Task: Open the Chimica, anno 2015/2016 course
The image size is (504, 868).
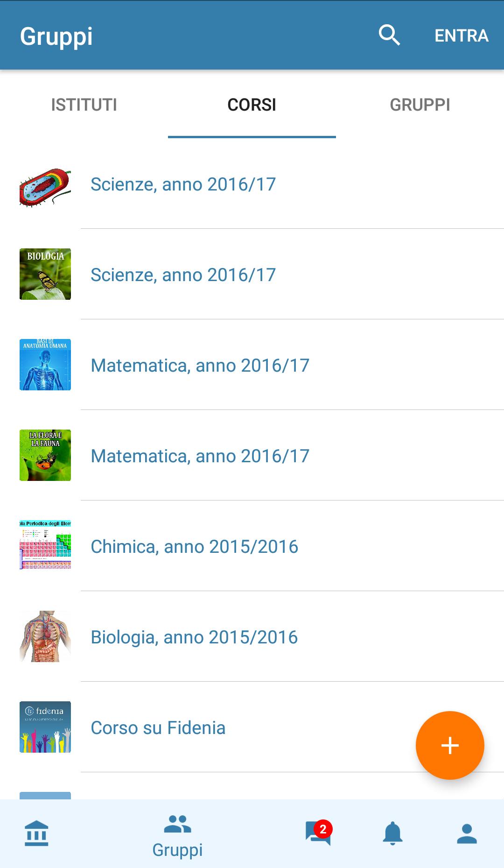Action: [x=194, y=546]
